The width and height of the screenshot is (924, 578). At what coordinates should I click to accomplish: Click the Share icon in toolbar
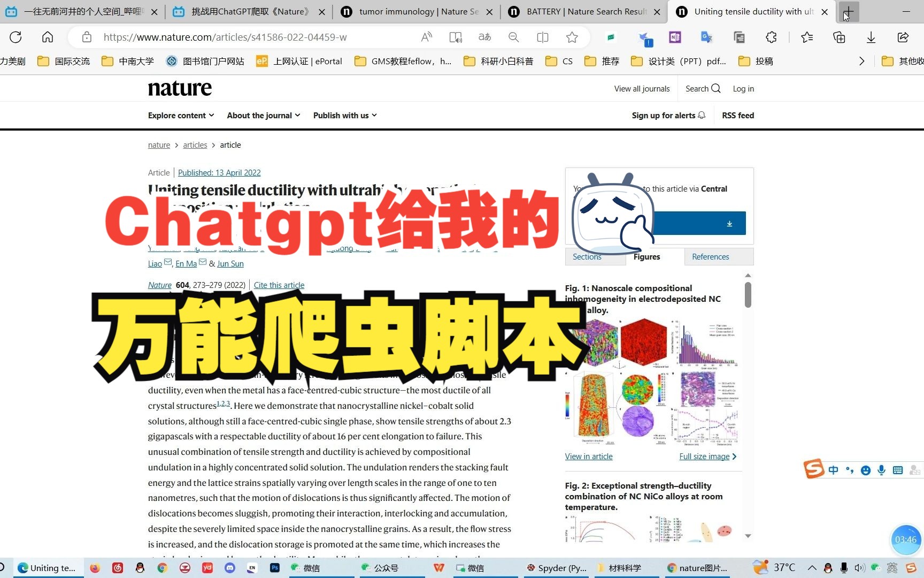[903, 37]
